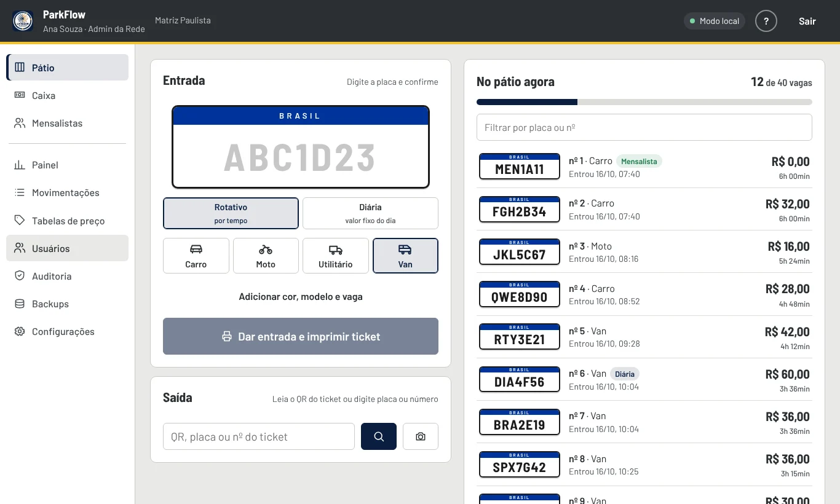Expand Adicionar cor, modelo e vaga
The width and height of the screenshot is (840, 504).
pos(301,297)
